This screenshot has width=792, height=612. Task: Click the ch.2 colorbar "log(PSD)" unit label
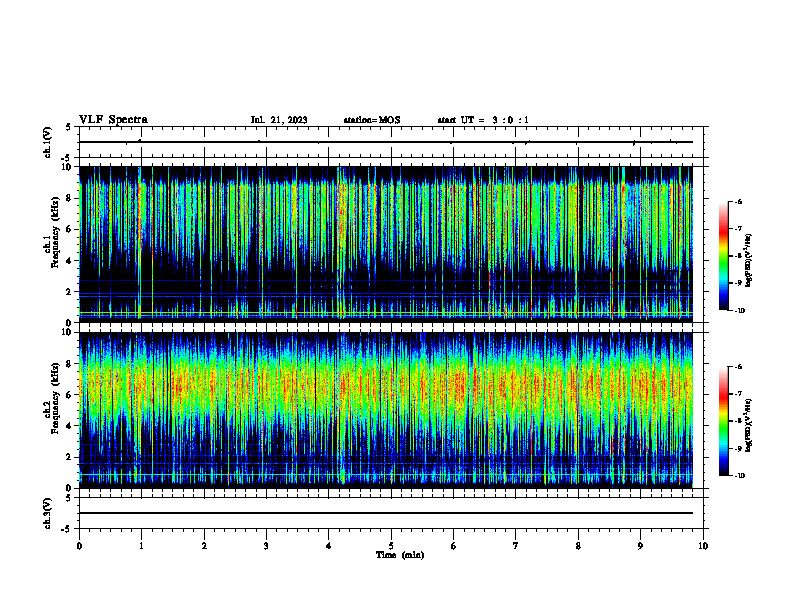point(749,425)
